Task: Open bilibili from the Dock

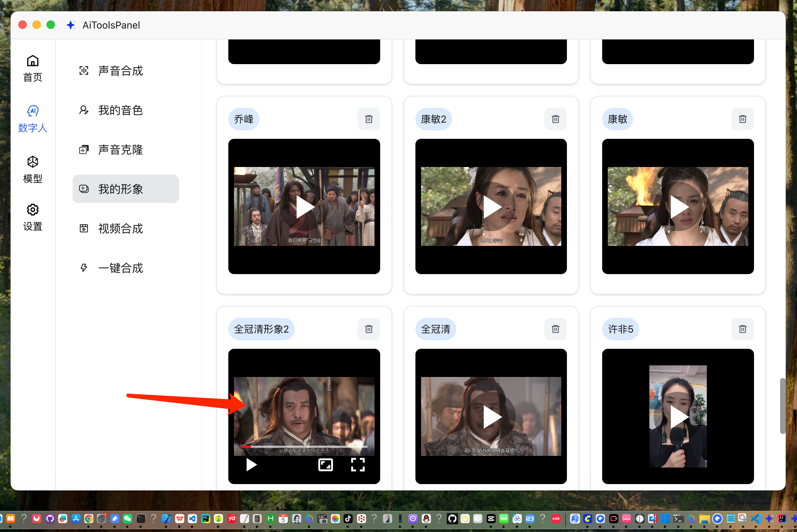Action: pos(626,519)
